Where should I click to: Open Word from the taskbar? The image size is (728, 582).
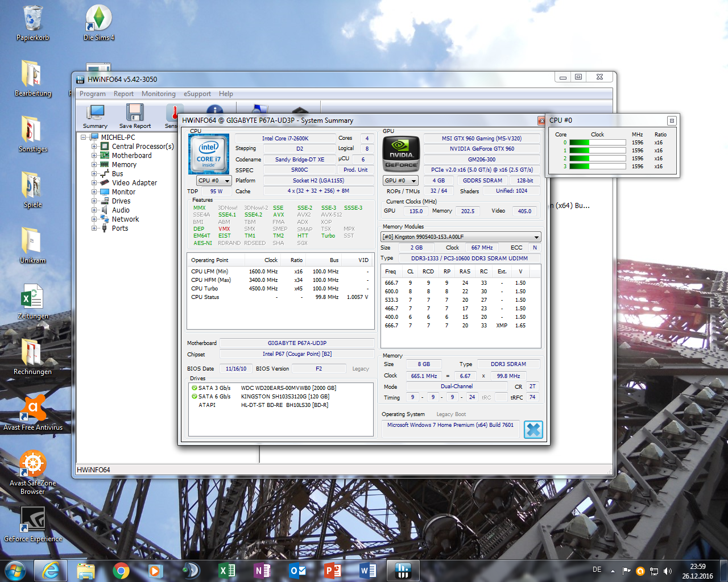coord(368,571)
